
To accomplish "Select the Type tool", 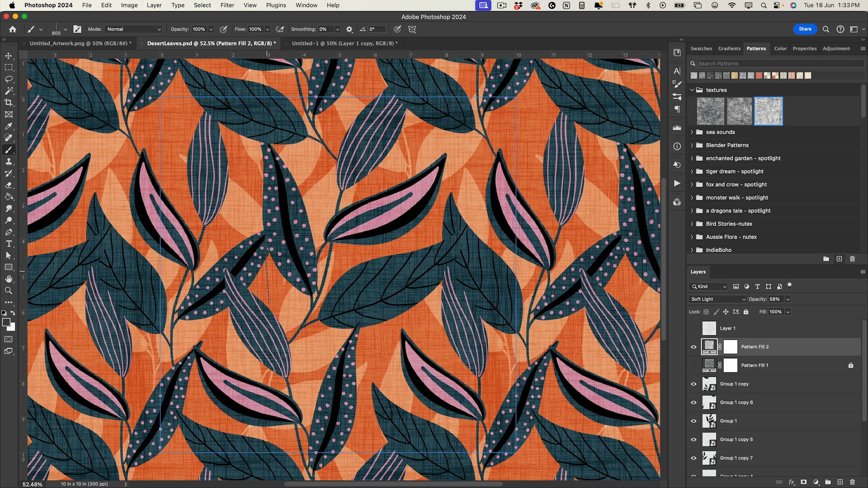I will [9, 244].
